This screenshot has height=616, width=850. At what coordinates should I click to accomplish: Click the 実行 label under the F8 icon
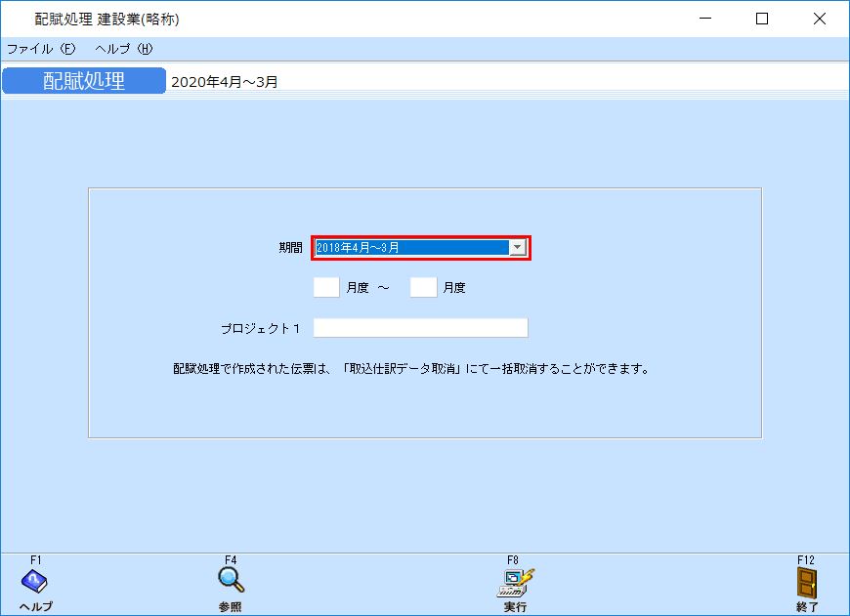pos(515,607)
